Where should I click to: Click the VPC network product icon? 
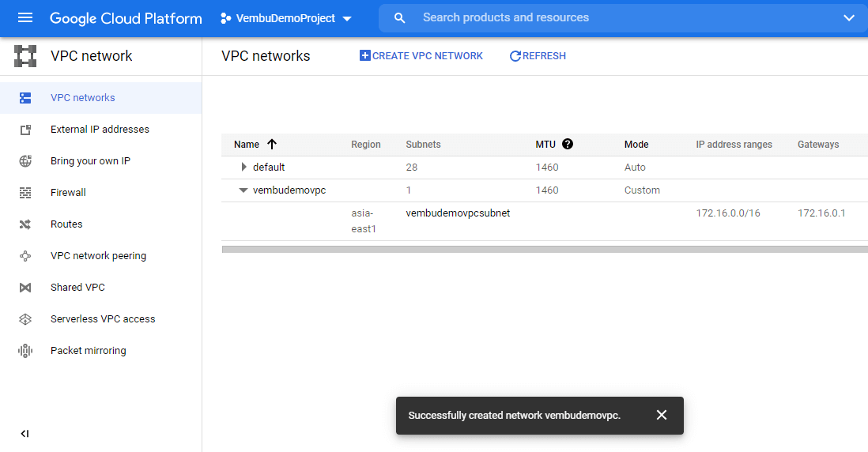click(x=25, y=56)
